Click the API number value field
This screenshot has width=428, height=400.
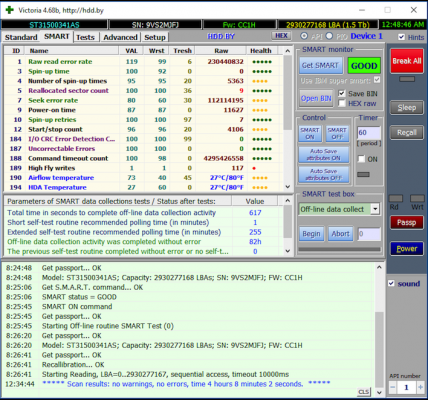[406, 387]
